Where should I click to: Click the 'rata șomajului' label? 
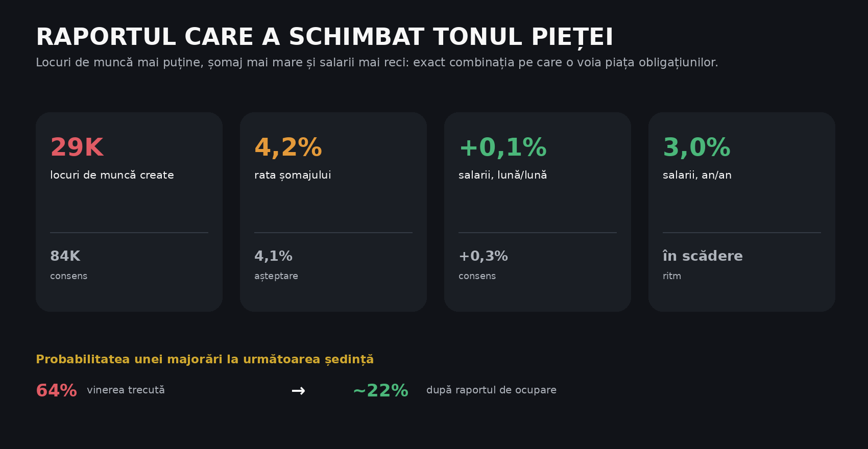pyautogui.click(x=293, y=176)
